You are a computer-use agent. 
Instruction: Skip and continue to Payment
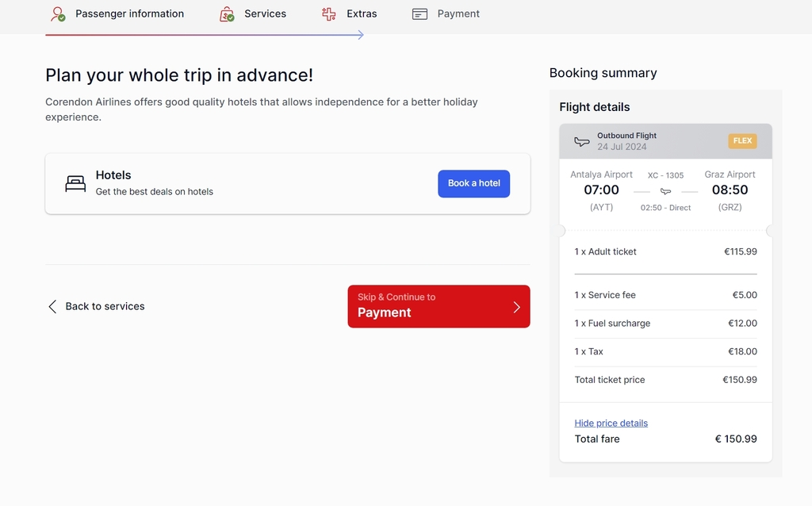pos(439,306)
